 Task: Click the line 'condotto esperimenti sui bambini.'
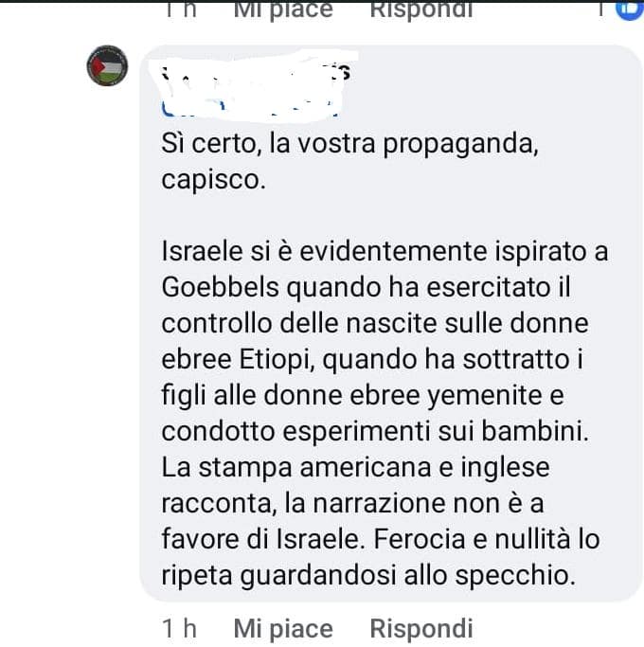click(x=375, y=432)
